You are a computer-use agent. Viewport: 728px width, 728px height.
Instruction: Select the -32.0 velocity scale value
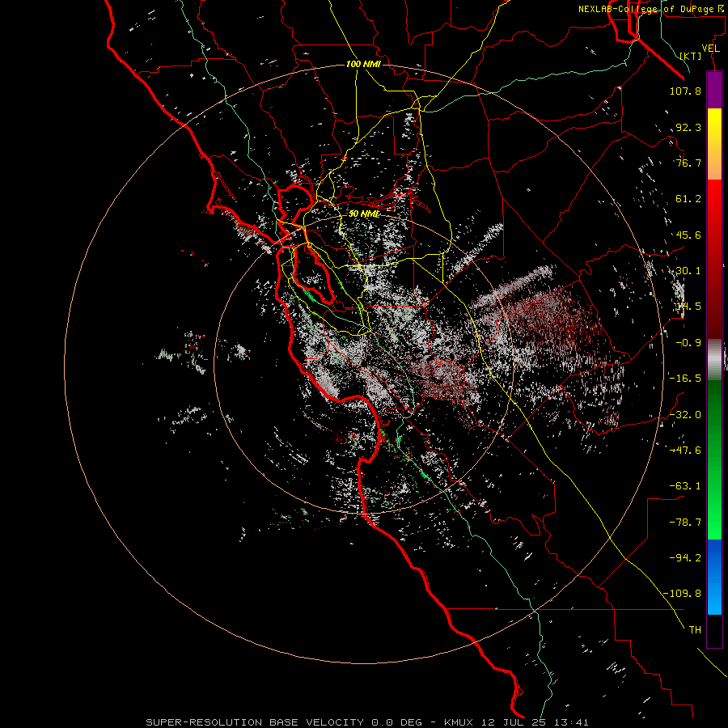(685, 415)
